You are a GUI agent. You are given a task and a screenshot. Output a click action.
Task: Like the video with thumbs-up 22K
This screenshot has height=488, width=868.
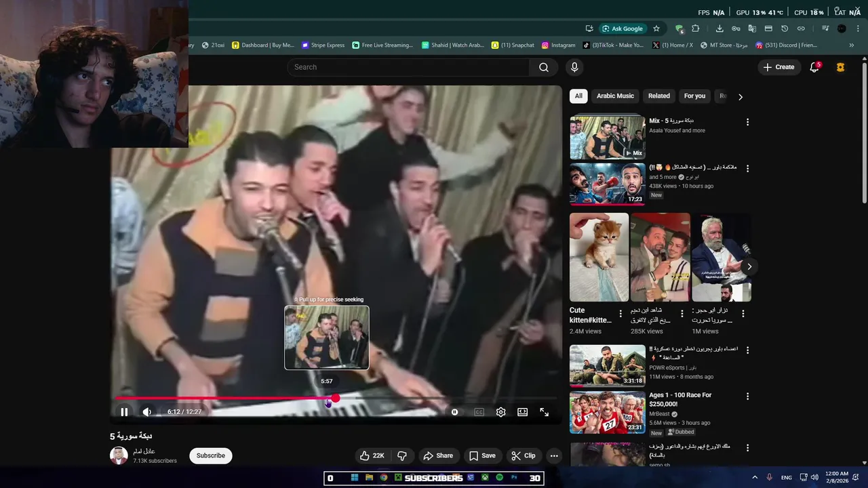pos(372,455)
